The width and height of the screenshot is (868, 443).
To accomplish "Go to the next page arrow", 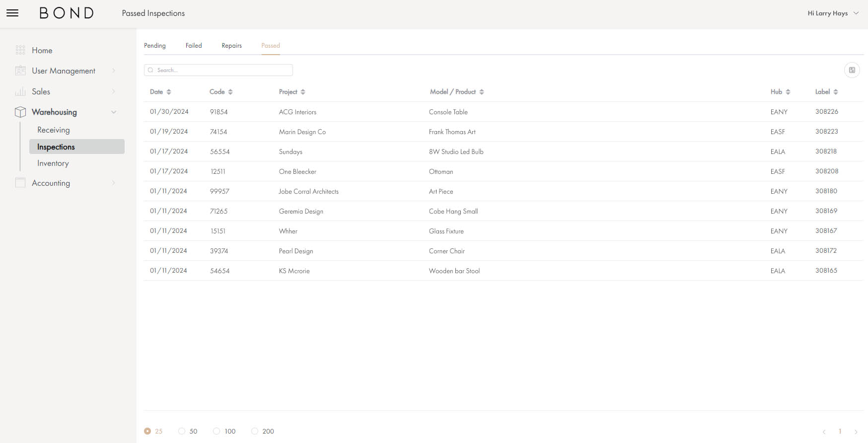I will pyautogui.click(x=856, y=432).
